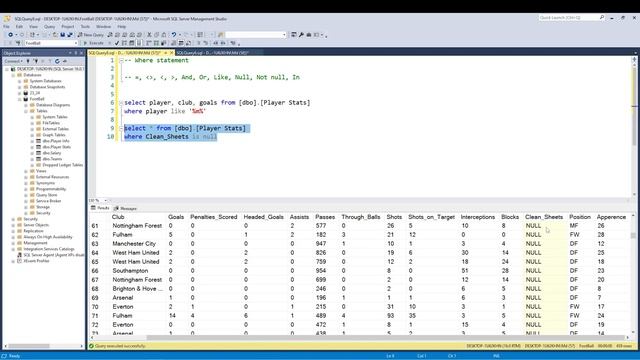Click Passes value 947
The height and width of the screenshot is (360, 640).
[321, 244]
